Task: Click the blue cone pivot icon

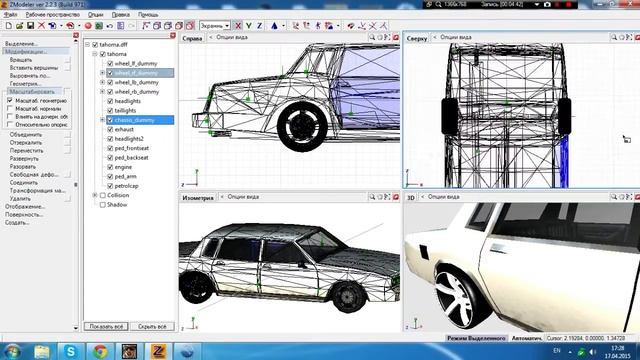Action: point(274,26)
